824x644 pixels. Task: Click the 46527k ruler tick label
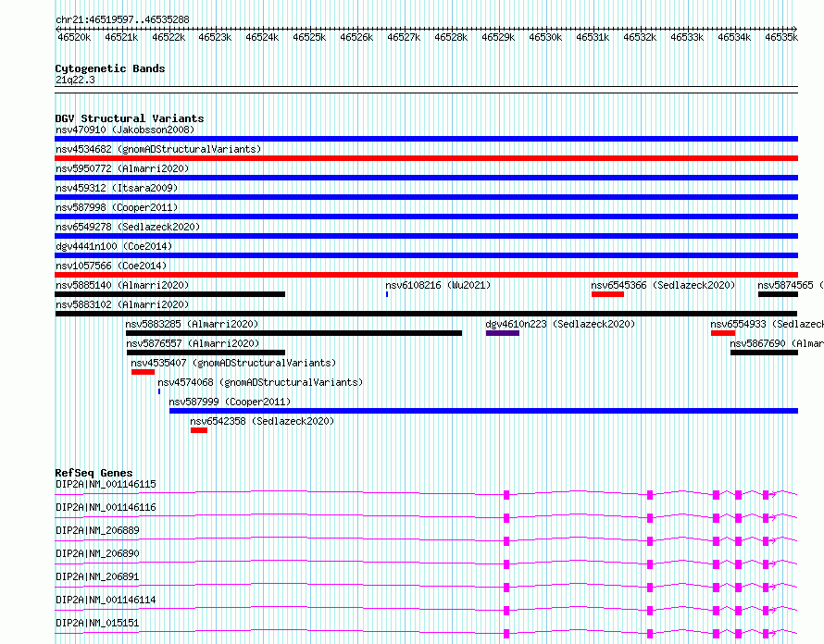click(x=404, y=38)
